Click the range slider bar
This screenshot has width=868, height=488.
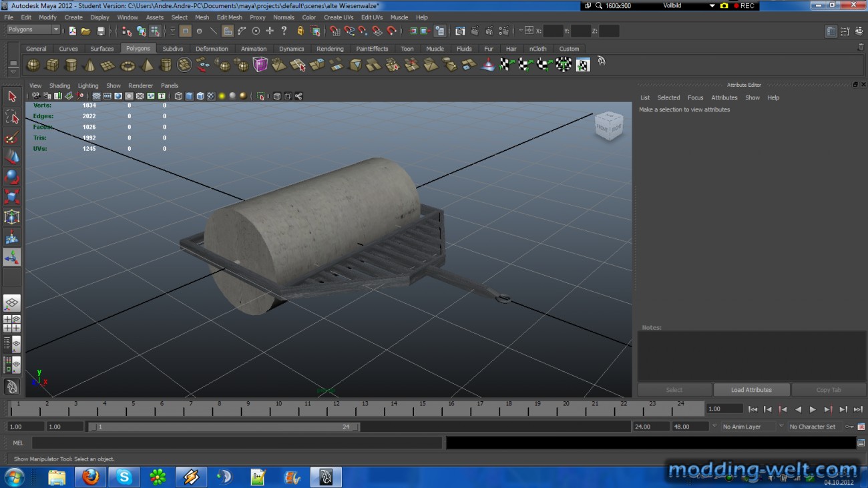pos(224,427)
